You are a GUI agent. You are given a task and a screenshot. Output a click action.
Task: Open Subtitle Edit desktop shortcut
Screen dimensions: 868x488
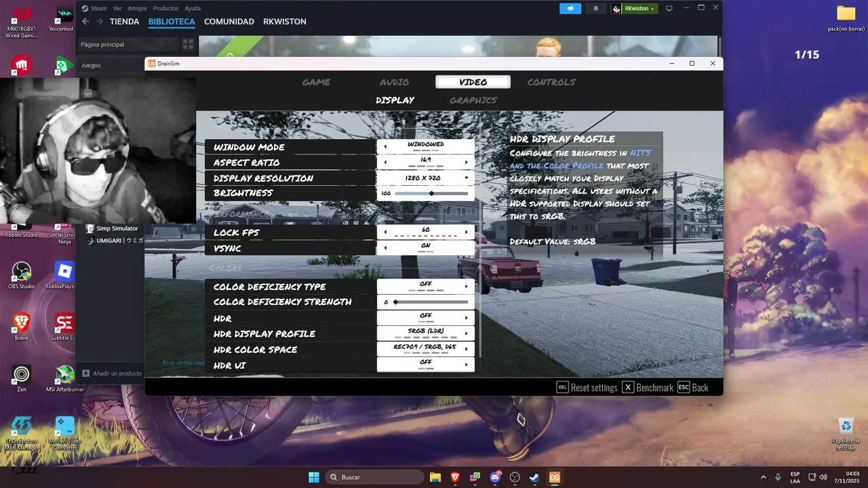tap(64, 326)
